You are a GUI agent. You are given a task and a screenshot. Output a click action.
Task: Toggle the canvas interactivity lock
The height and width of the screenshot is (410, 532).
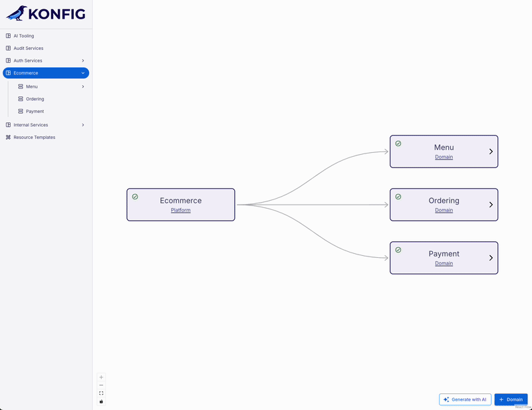[101, 401]
